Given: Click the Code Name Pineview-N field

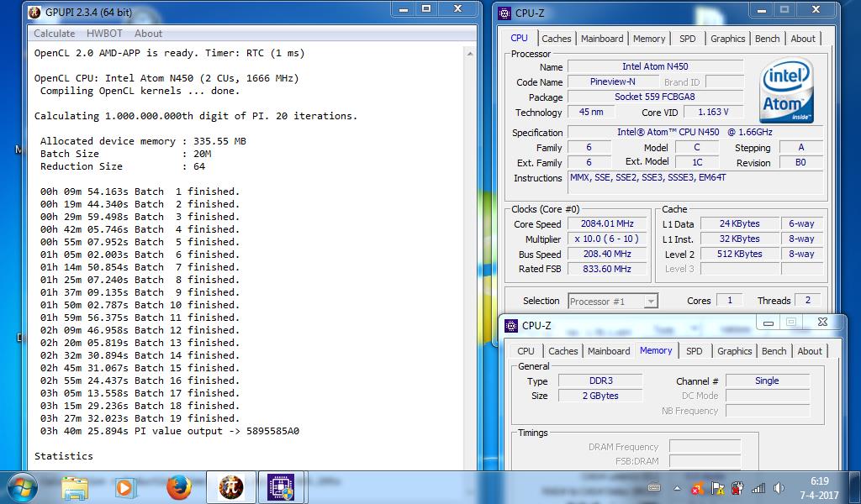Looking at the screenshot, I should pos(613,81).
